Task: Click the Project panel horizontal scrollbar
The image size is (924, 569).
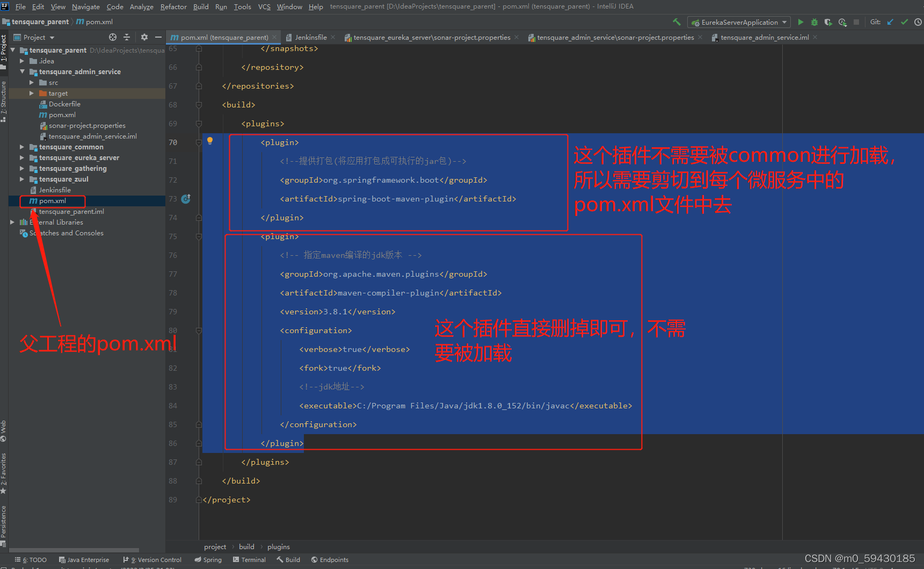Action: [74, 550]
